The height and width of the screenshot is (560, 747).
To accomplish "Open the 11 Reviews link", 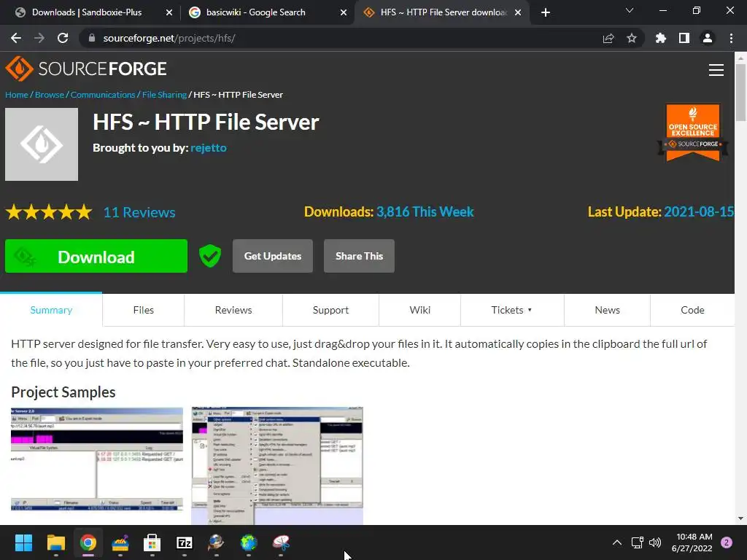I will (x=139, y=212).
